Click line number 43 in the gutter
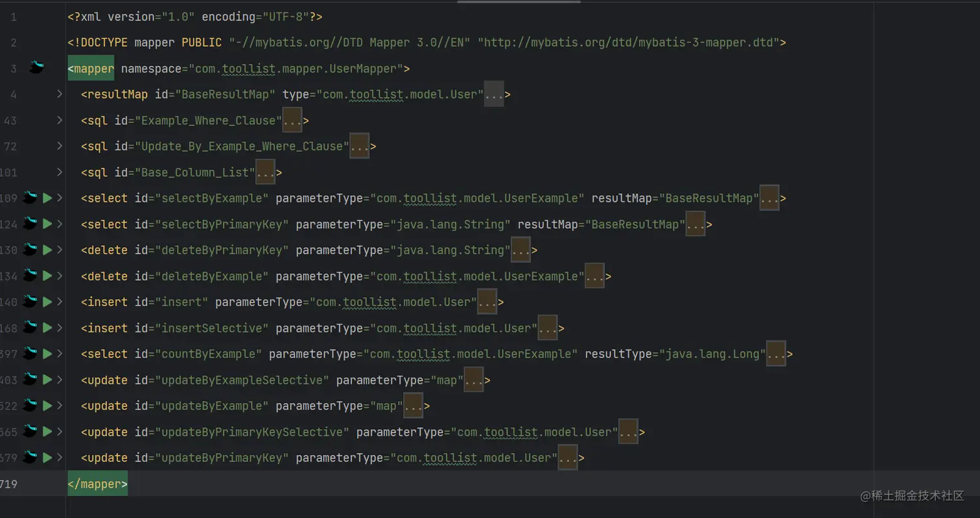 (11, 121)
